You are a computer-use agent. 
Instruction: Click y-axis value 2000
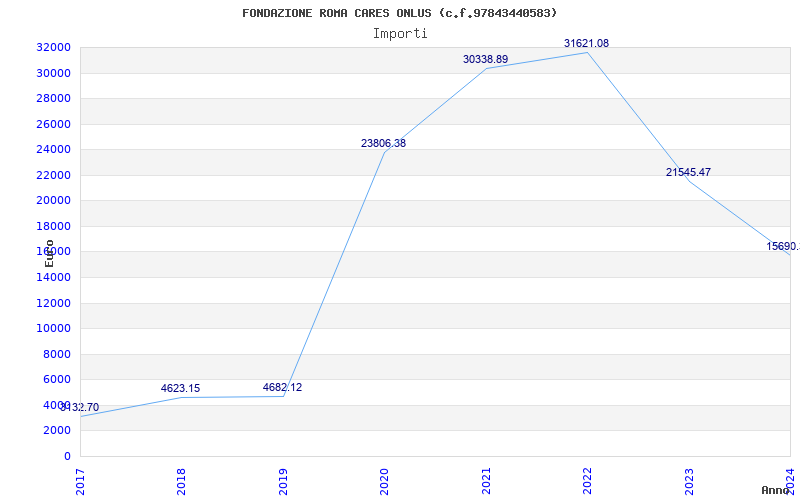(57, 431)
